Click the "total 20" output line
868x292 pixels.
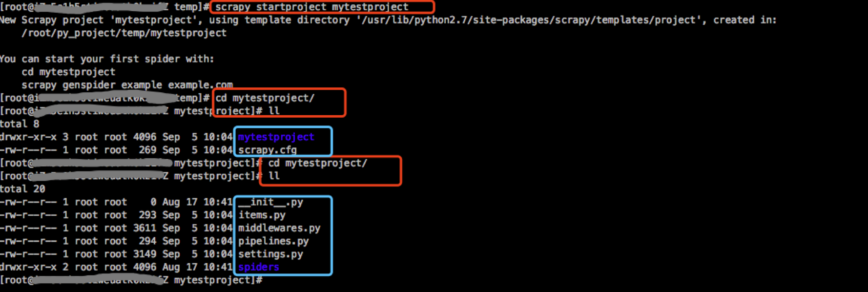22,189
